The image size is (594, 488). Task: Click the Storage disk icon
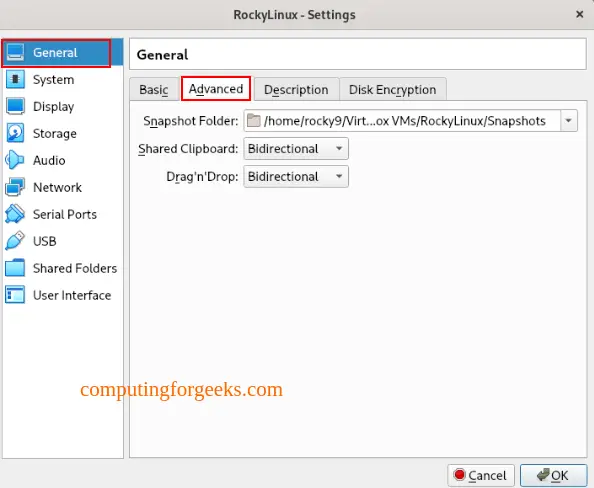point(15,133)
